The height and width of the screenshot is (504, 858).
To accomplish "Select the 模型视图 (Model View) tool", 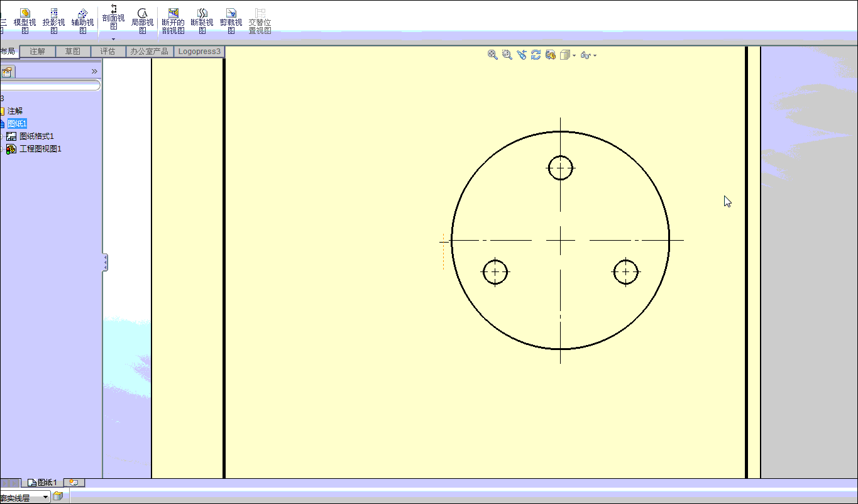I will tap(25, 21).
